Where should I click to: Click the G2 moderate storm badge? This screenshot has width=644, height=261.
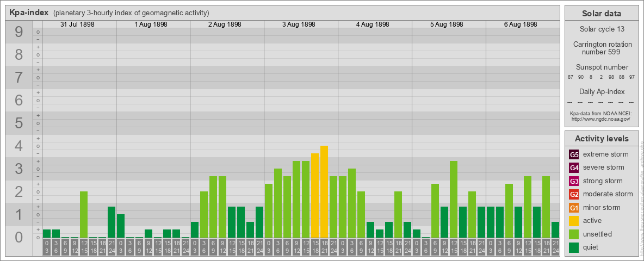(x=574, y=194)
